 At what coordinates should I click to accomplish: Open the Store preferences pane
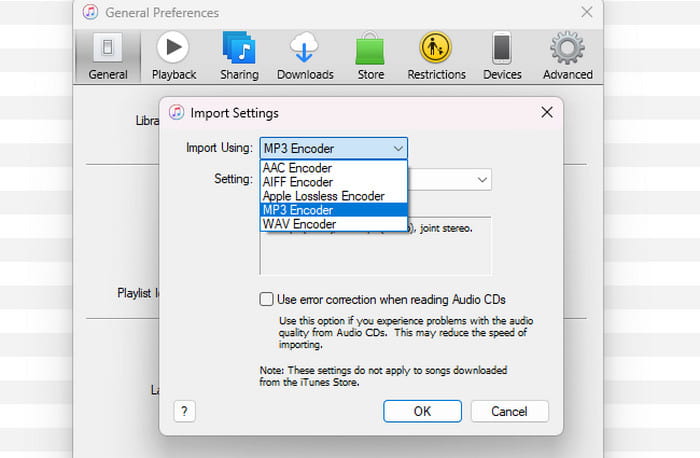click(370, 57)
